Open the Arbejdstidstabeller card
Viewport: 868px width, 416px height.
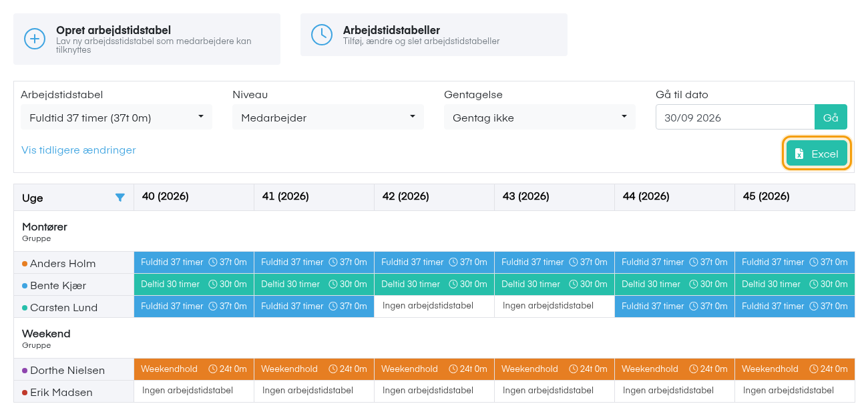pos(434,35)
